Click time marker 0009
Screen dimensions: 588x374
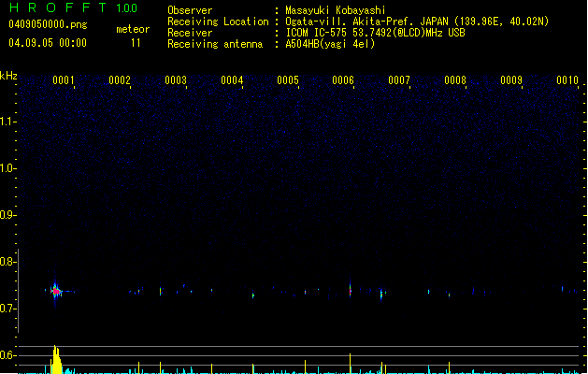(511, 80)
